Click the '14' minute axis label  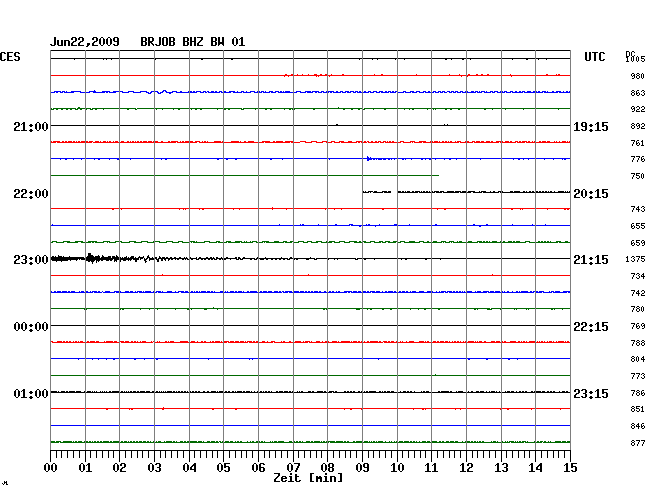[x=536, y=467]
